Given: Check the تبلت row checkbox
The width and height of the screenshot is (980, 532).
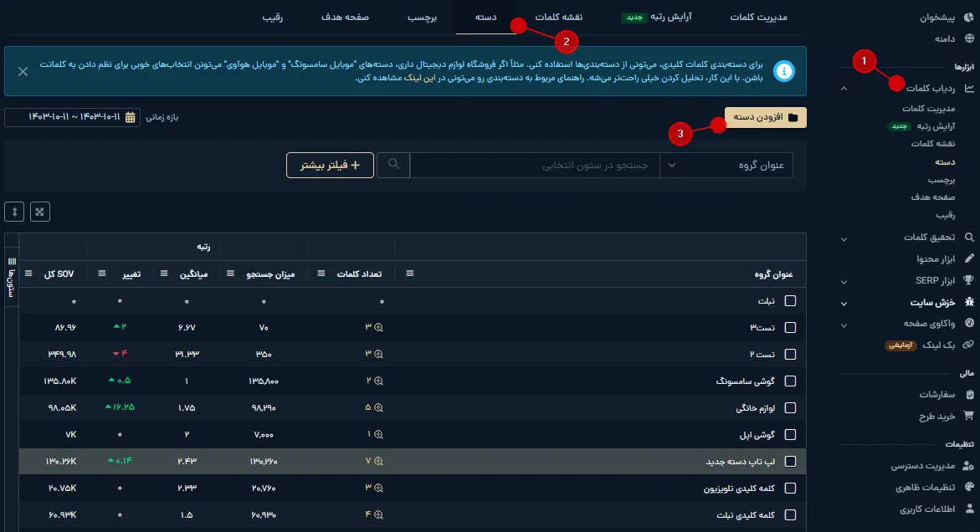Looking at the screenshot, I should (x=790, y=301).
